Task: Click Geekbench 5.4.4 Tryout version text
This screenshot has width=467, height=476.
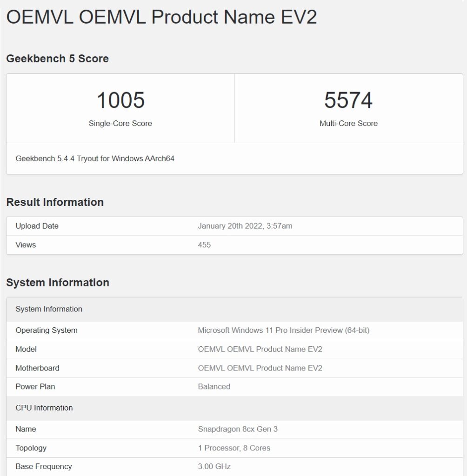Action: click(95, 159)
